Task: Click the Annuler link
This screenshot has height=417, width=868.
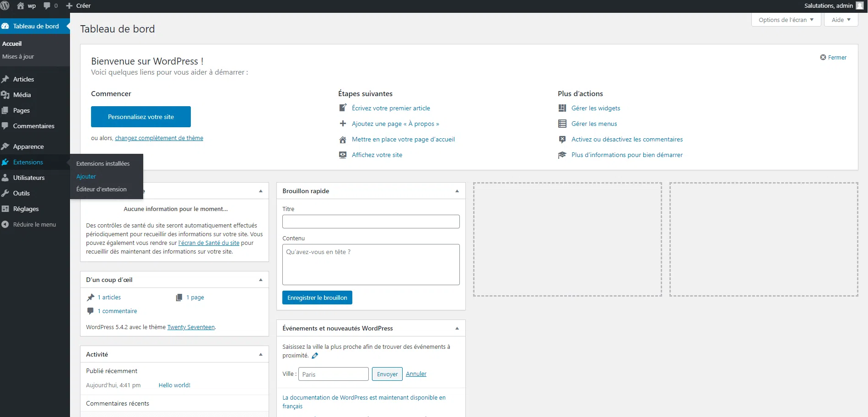Action: (x=416, y=374)
